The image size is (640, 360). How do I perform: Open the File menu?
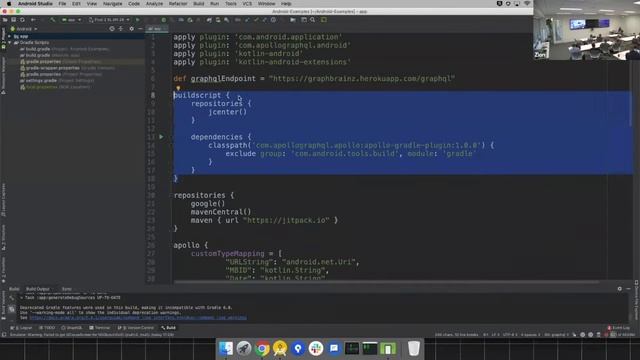click(x=62, y=3)
